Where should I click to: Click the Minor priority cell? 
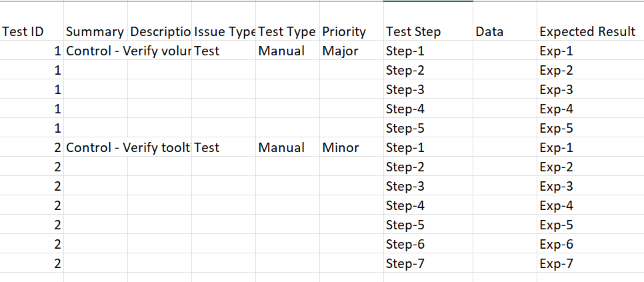pos(351,147)
